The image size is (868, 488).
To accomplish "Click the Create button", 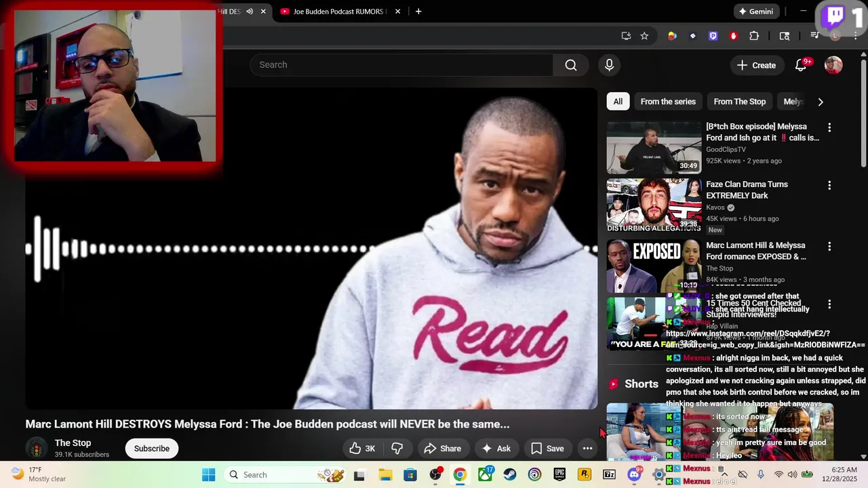I will click(x=756, y=65).
